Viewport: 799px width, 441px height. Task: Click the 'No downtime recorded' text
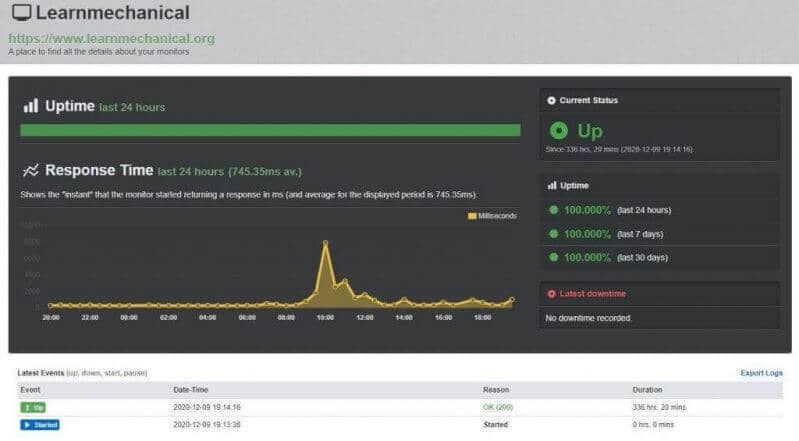click(x=588, y=318)
